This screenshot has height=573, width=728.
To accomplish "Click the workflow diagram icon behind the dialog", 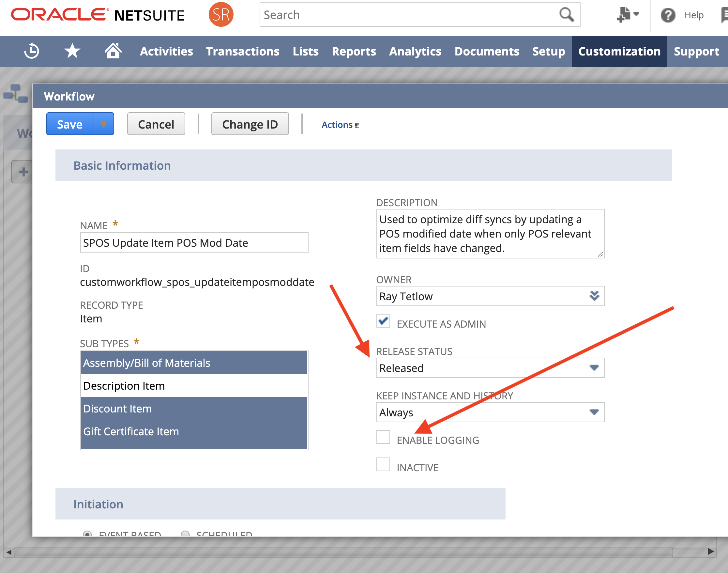I will (x=15, y=94).
